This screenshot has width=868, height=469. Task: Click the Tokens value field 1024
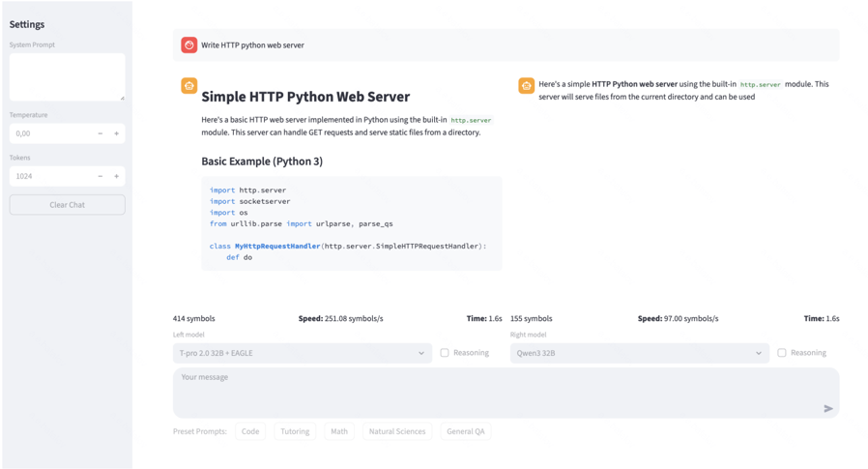pyautogui.click(x=51, y=176)
